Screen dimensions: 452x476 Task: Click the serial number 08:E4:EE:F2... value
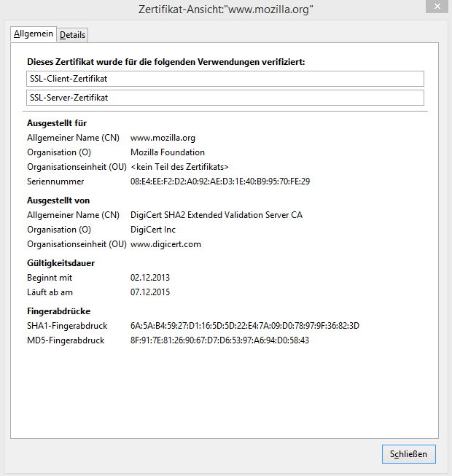220,182
